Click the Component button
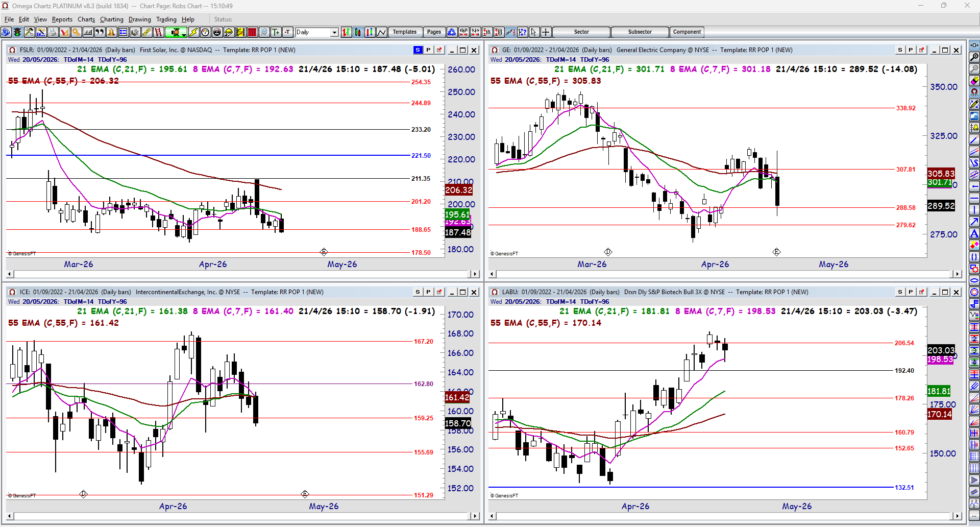The width and height of the screenshot is (980, 527). [687, 32]
